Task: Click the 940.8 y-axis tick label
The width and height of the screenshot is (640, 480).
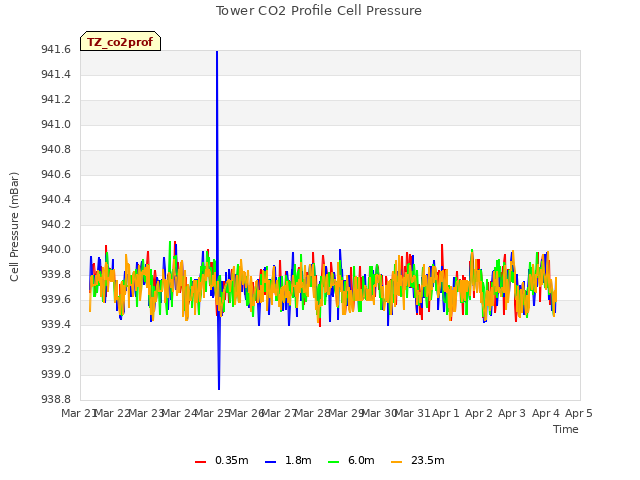Action: click(56, 149)
